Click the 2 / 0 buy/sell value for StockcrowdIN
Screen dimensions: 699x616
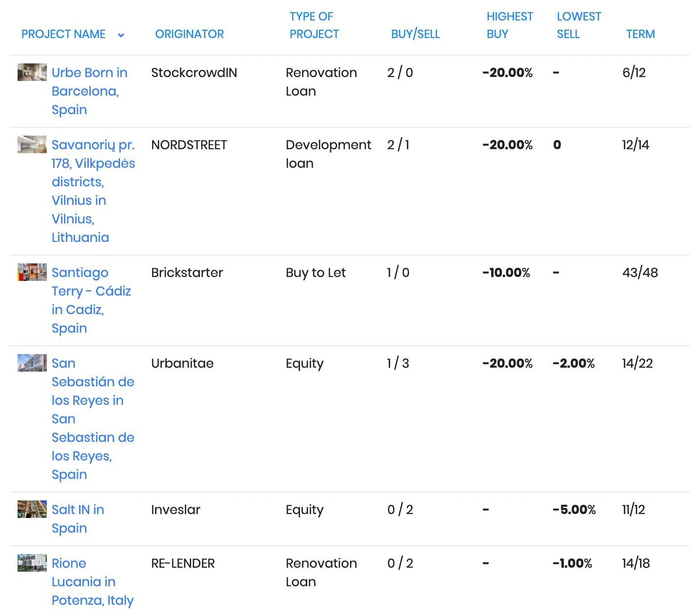[x=400, y=73]
